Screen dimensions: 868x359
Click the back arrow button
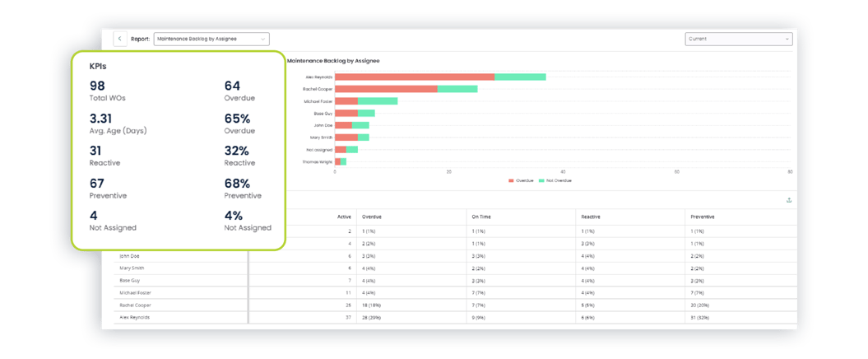pyautogui.click(x=120, y=39)
